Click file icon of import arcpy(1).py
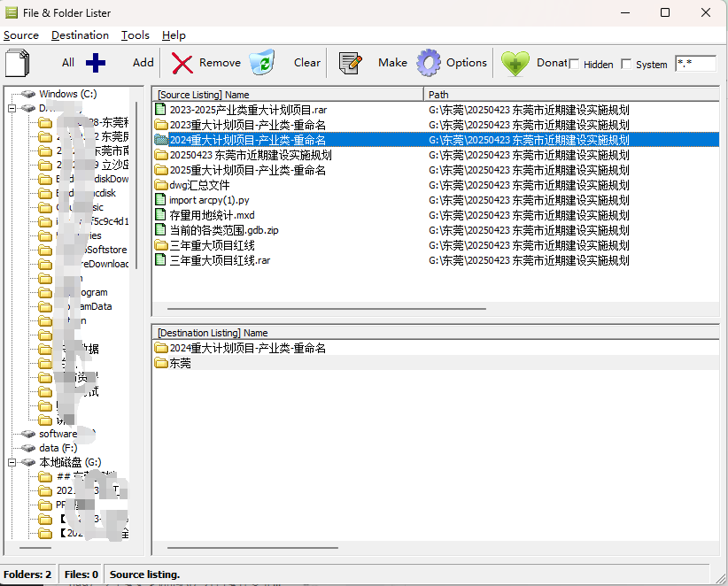The width and height of the screenshot is (728, 586). pos(160,200)
